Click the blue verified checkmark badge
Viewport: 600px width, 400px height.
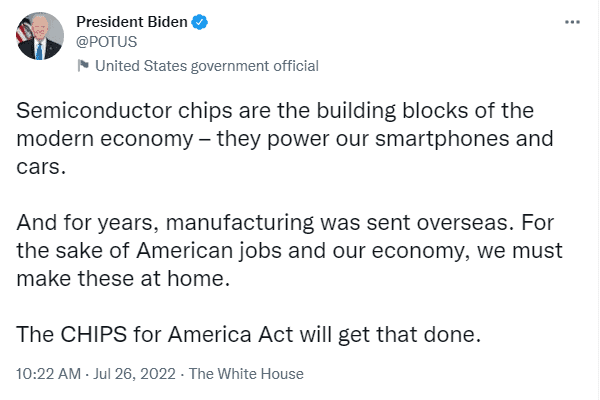pos(199,22)
